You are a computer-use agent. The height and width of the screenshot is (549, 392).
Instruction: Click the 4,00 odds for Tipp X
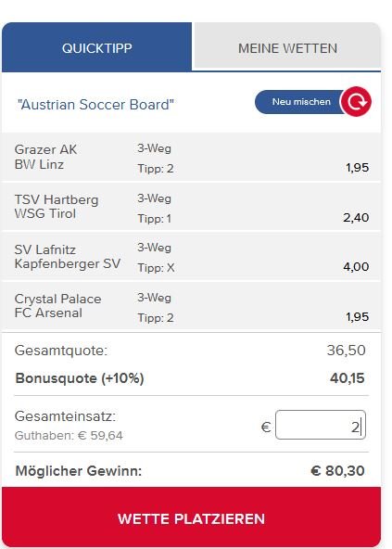356,267
